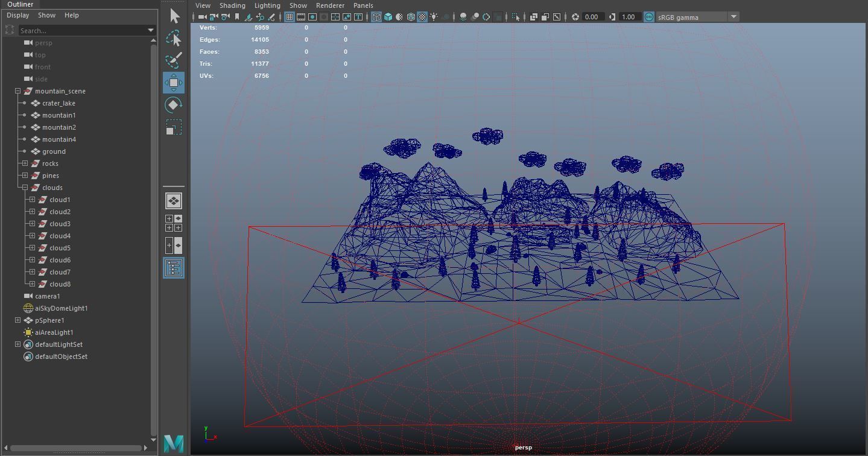Expand the rocks group
The width and height of the screenshot is (868, 456).
point(25,163)
